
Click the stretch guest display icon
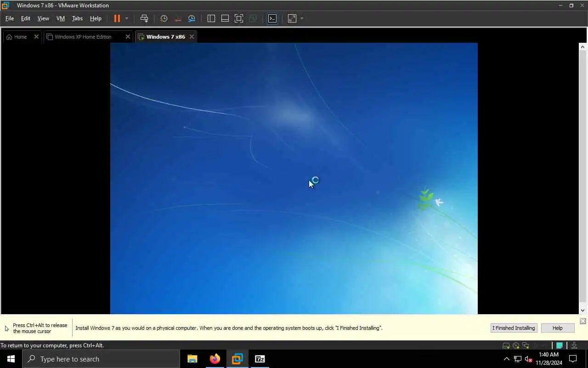pyautogui.click(x=292, y=18)
